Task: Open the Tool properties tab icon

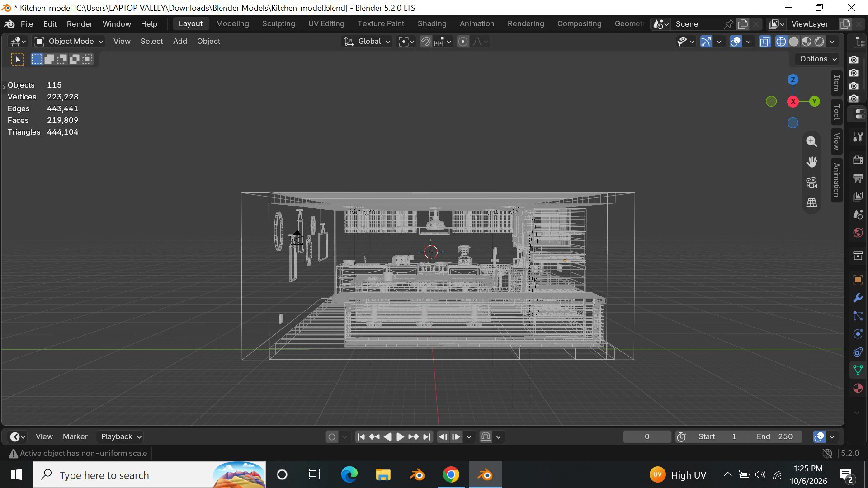Action: point(858,137)
